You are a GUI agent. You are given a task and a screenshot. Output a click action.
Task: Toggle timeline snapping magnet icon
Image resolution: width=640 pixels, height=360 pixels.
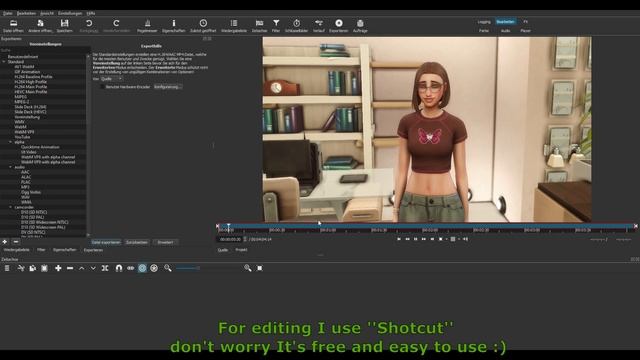coord(118,268)
